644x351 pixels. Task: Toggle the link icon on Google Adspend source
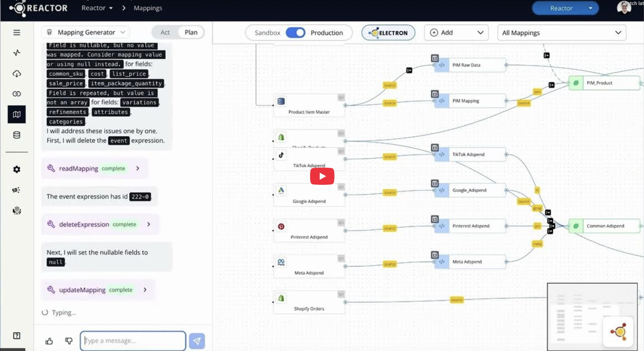coord(341,187)
